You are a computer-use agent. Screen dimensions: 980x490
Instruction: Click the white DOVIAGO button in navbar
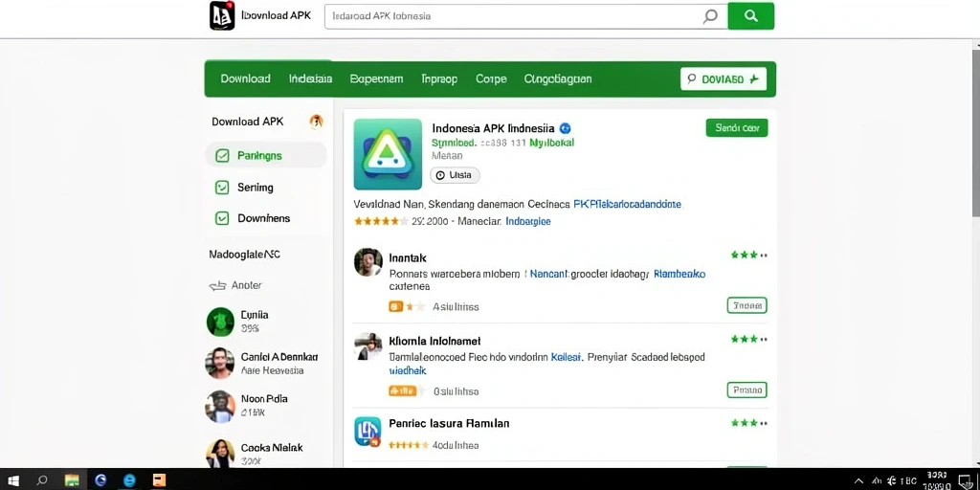(724, 78)
